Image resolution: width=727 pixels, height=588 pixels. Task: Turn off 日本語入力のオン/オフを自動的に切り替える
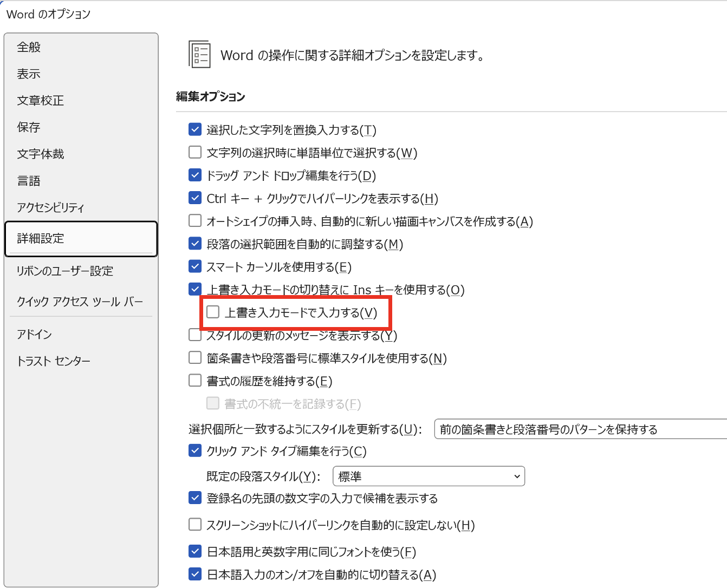(x=195, y=574)
